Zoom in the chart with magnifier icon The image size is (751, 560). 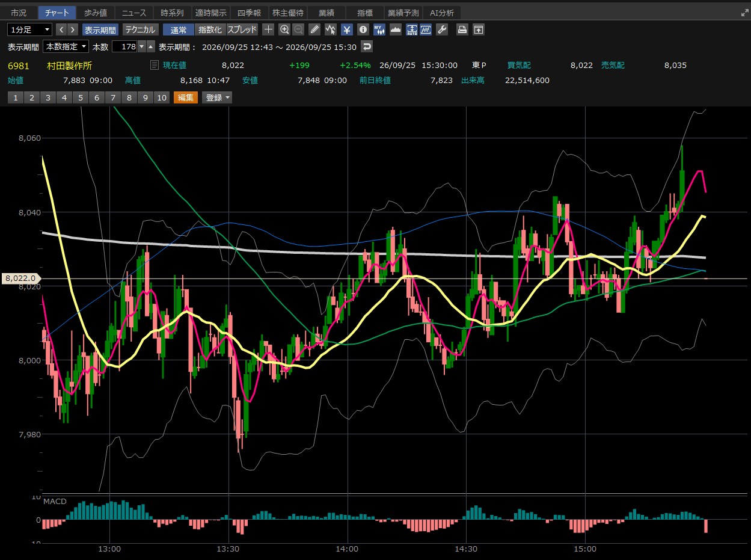(x=284, y=29)
